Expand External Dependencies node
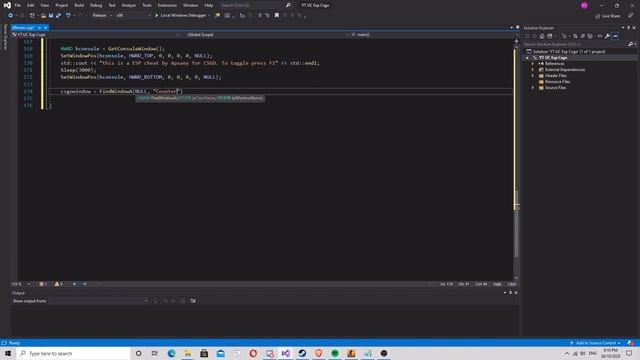 coord(533,70)
